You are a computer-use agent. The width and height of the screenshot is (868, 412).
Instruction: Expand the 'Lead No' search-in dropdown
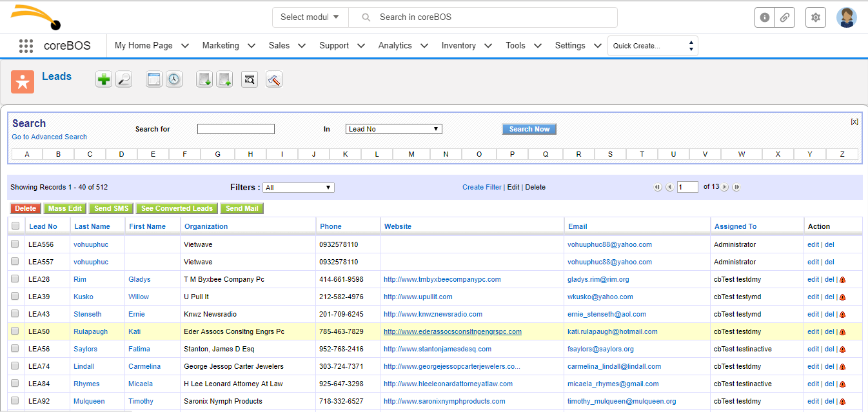point(393,129)
